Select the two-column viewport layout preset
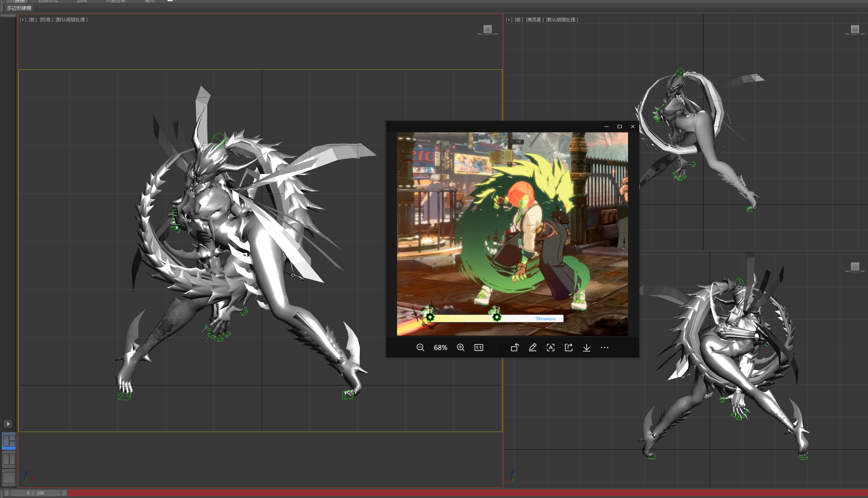This screenshot has width=868, height=498. tap(9, 459)
